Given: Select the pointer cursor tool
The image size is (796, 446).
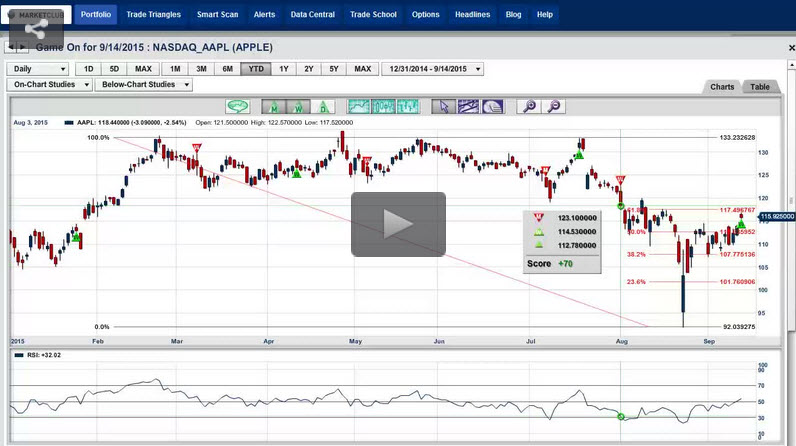Looking at the screenshot, I should [444, 107].
